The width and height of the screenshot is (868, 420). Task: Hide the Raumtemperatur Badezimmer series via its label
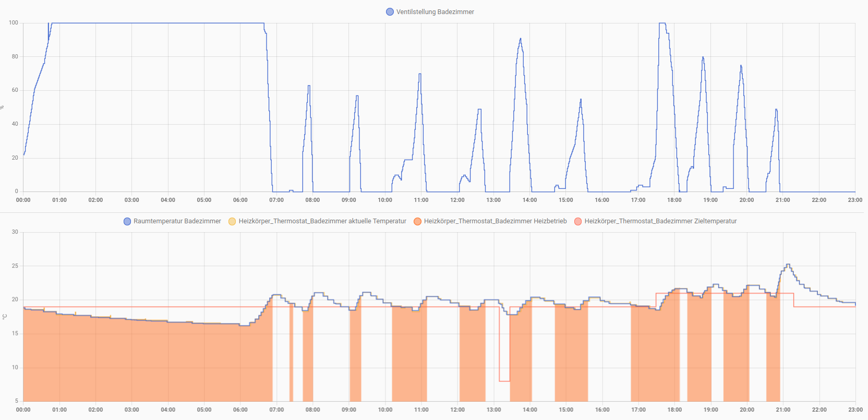pyautogui.click(x=177, y=221)
